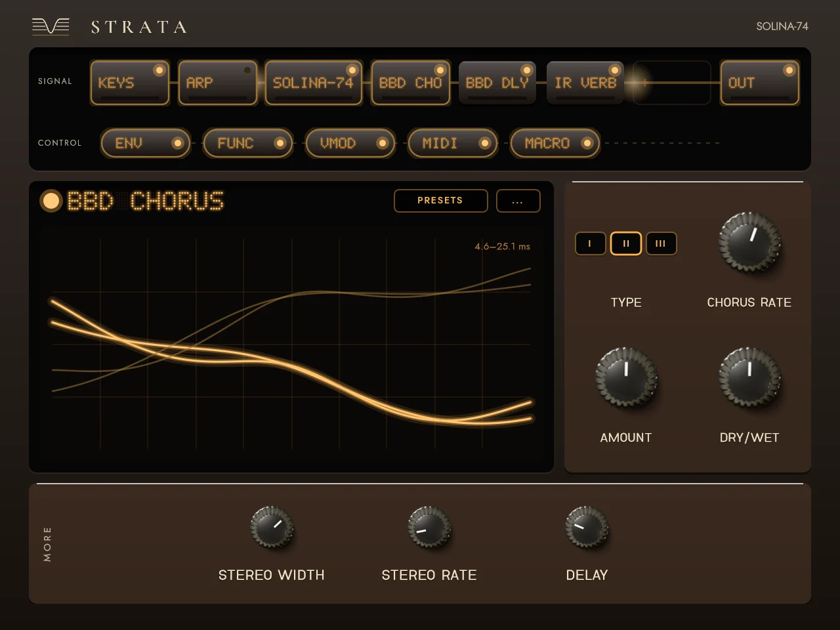840x630 pixels.
Task: Click the Chorus Rate knob
Action: [x=749, y=242]
